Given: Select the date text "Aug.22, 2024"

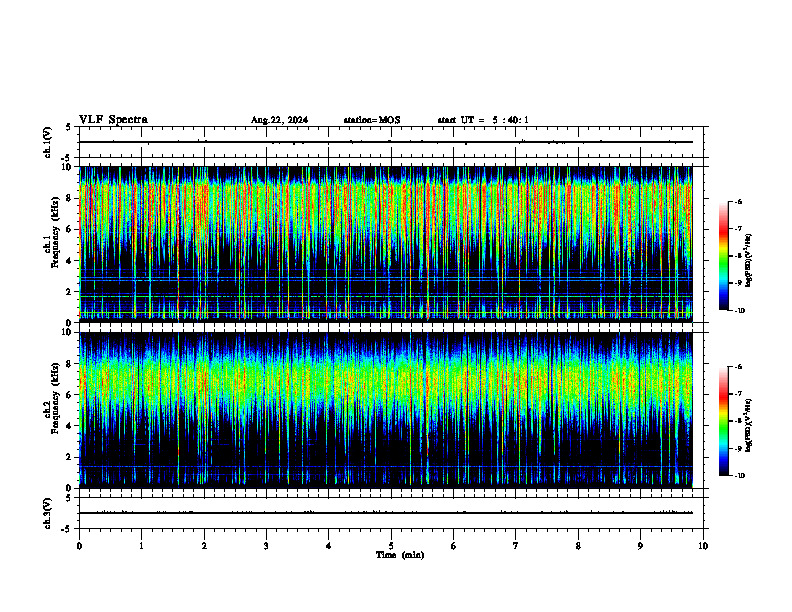Looking at the screenshot, I should pyautogui.click(x=279, y=120).
